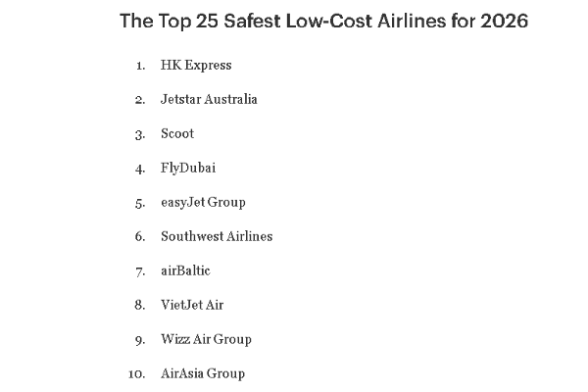588x392 pixels.
Task: Click on Jetstar Australia in the list
Action: click(209, 100)
